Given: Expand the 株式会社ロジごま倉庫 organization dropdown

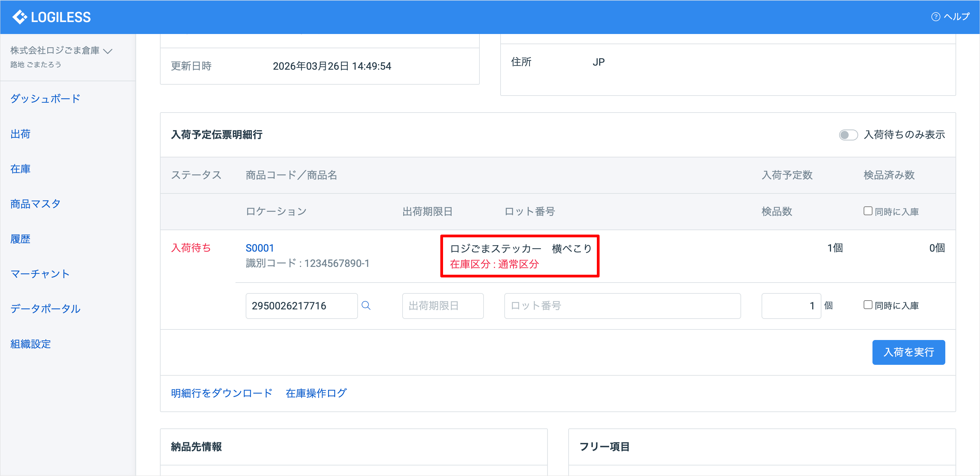Looking at the screenshot, I should pos(108,51).
